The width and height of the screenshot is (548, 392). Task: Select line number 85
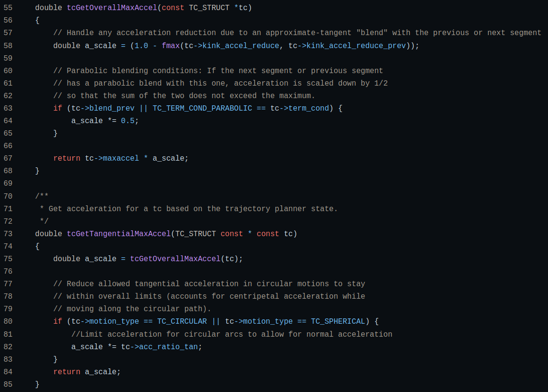point(8,384)
